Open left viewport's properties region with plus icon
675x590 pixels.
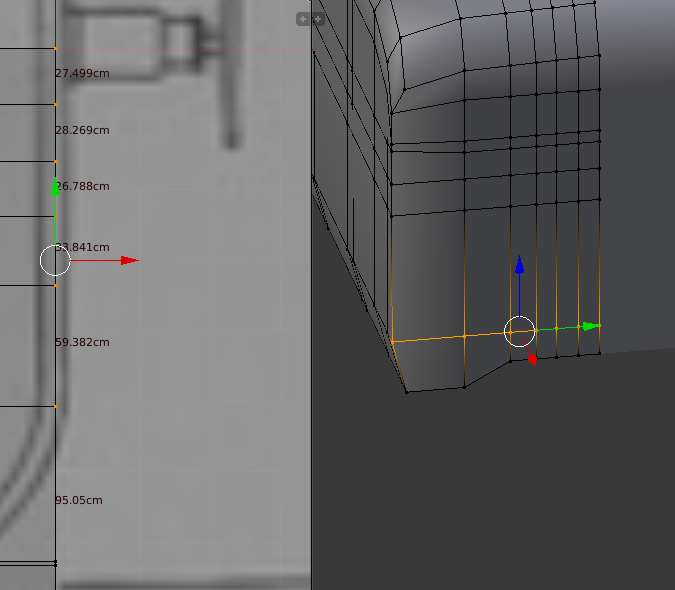[x=303, y=19]
